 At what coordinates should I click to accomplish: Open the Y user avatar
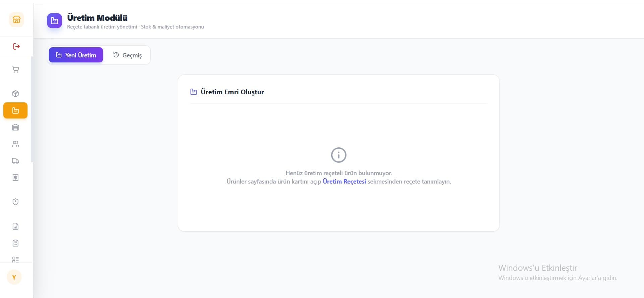14,277
